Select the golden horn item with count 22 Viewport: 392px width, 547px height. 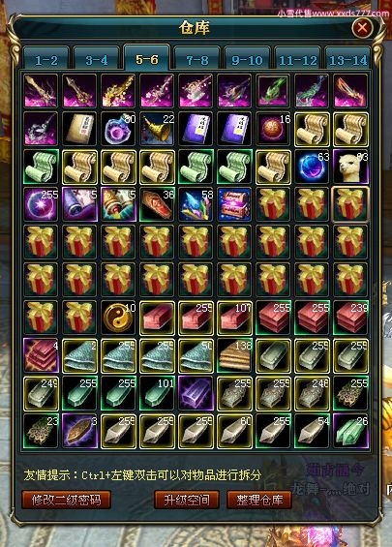tap(157, 129)
